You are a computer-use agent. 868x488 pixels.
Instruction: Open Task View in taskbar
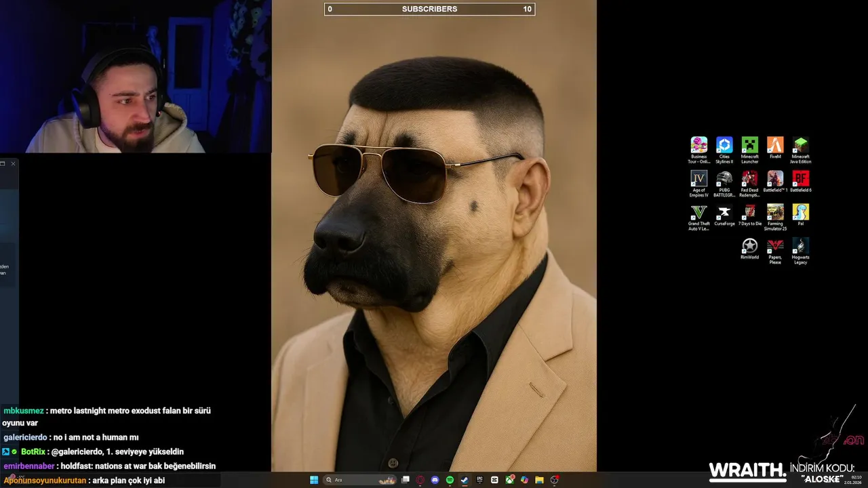point(406,480)
